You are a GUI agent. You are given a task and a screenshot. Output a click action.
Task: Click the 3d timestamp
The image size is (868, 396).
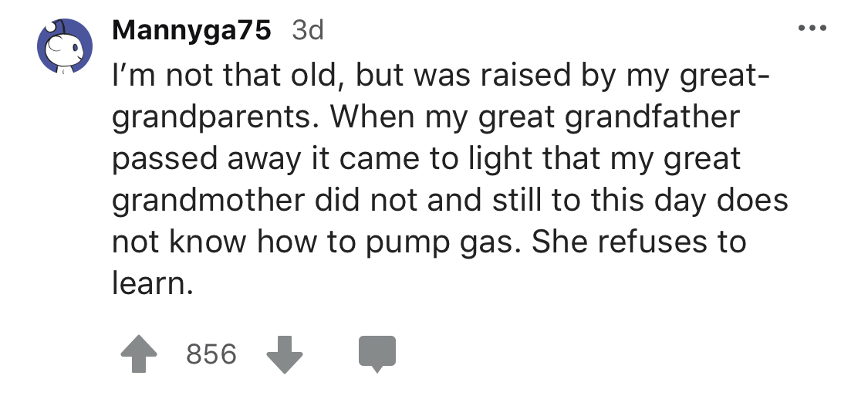[x=308, y=31]
